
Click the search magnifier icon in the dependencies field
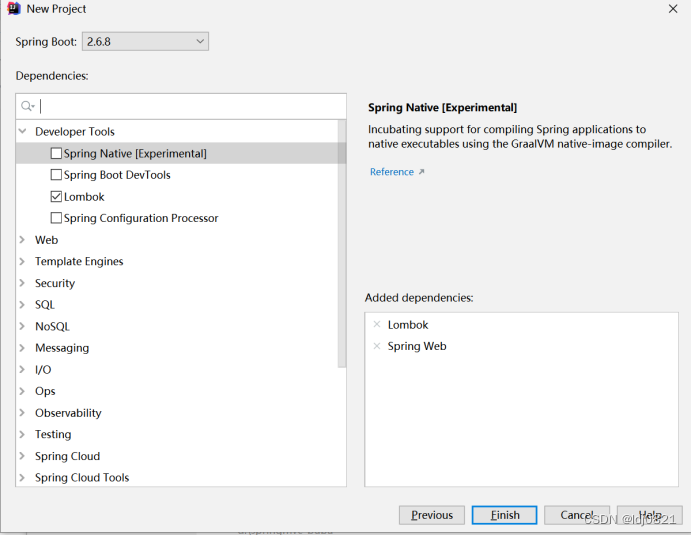pos(27,106)
